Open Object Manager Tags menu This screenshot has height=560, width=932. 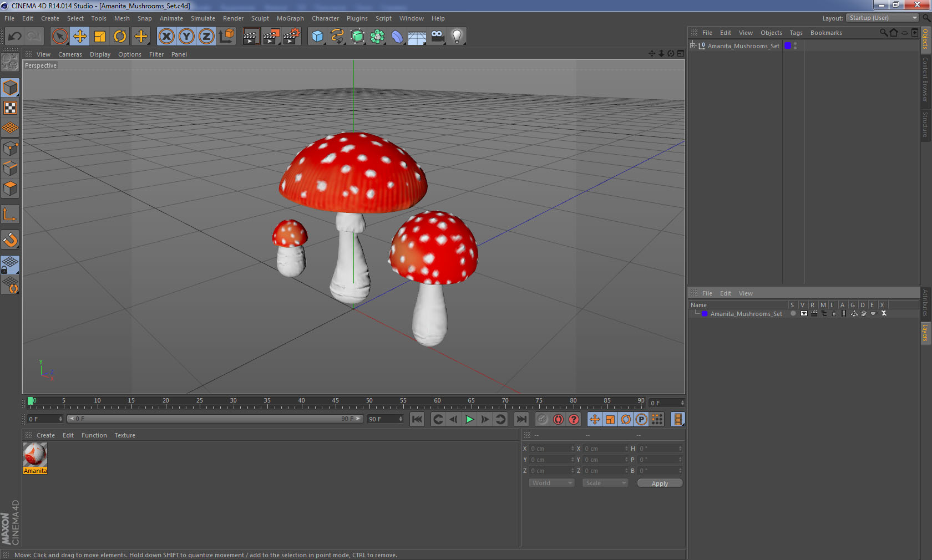tap(796, 33)
